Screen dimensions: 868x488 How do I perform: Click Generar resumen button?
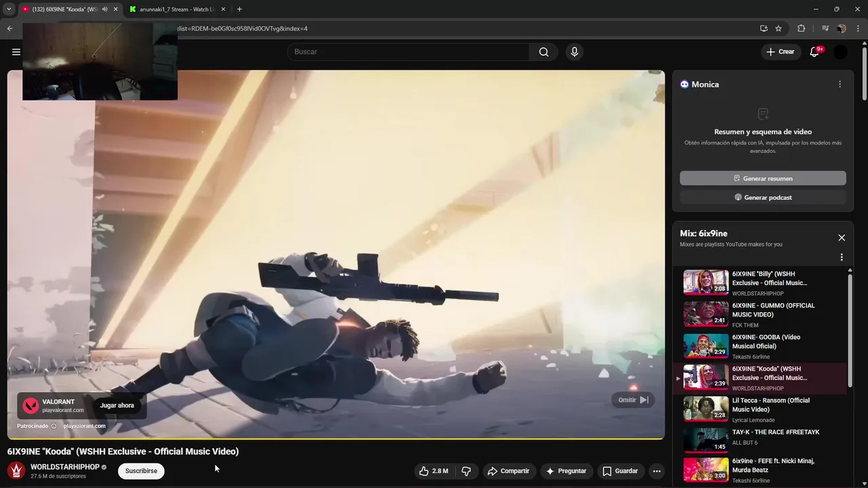tap(763, 178)
